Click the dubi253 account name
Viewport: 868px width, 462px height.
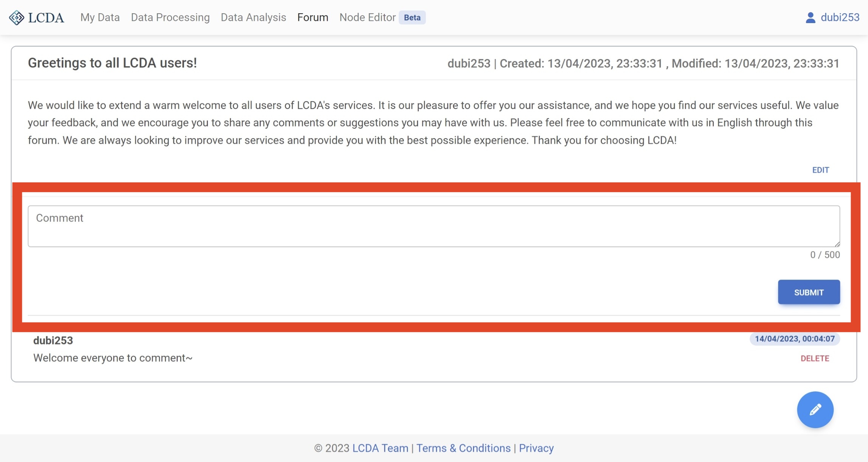840,17
